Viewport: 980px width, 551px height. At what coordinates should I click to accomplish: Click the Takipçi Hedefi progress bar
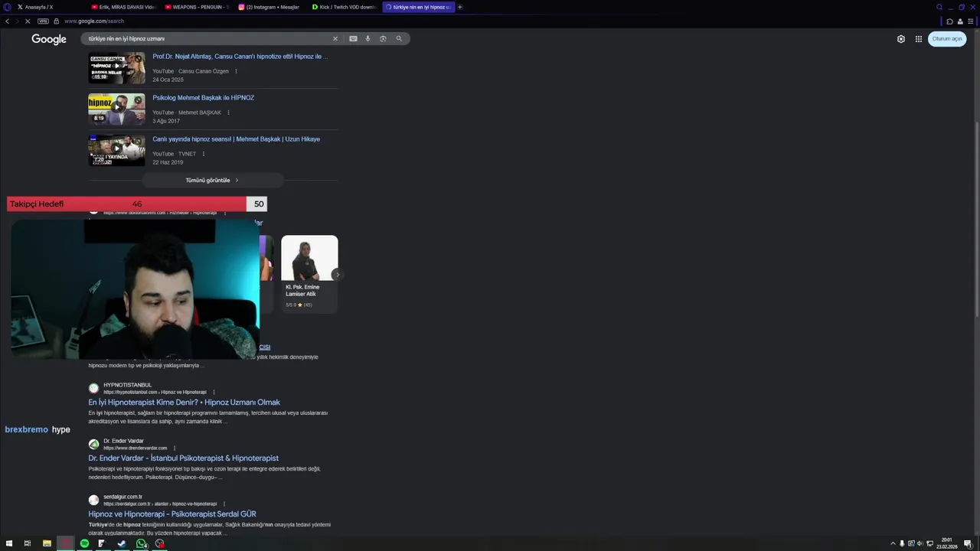[x=137, y=204]
